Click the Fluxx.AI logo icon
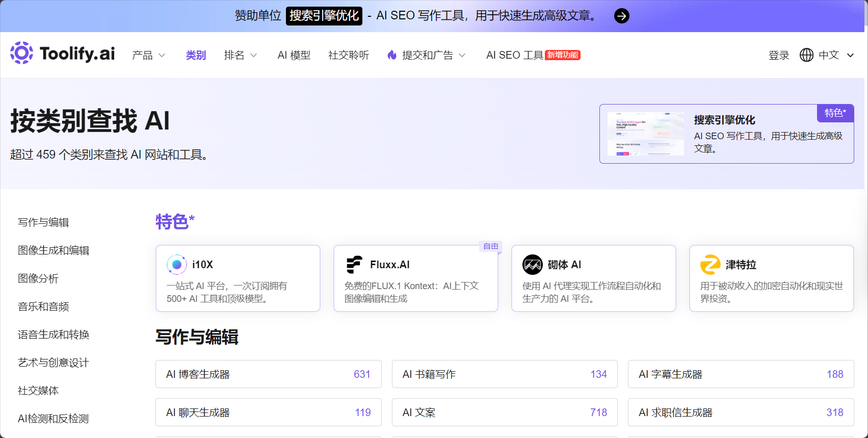The image size is (868, 438). pyautogui.click(x=354, y=264)
